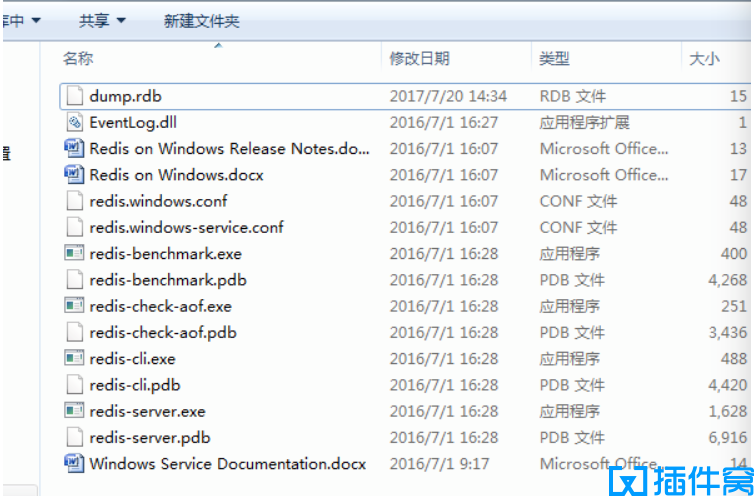Select the file name redis.windows-service.conf
Viewport: 754px width, 496px height.
187,227
